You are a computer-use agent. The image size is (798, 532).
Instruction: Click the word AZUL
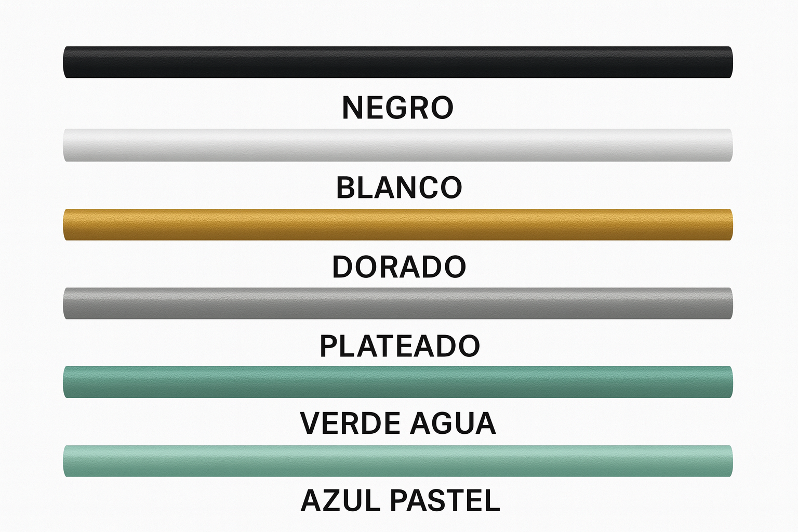[340, 501]
